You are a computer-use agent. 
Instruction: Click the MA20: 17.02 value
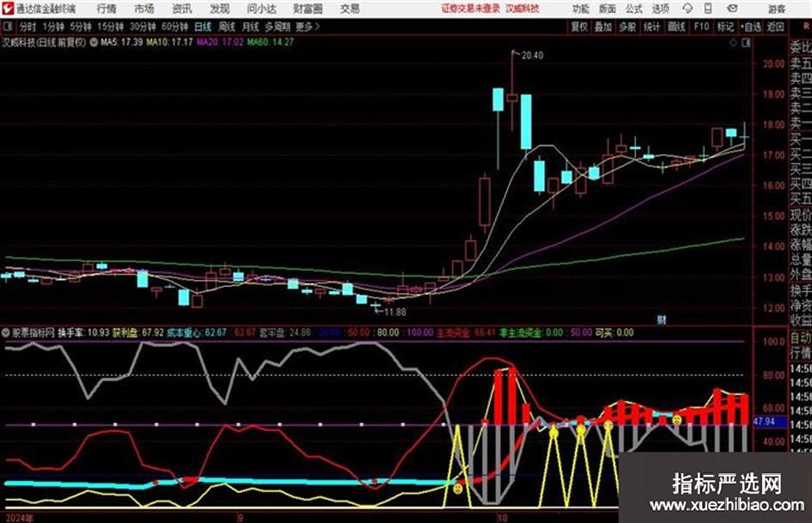point(220,42)
